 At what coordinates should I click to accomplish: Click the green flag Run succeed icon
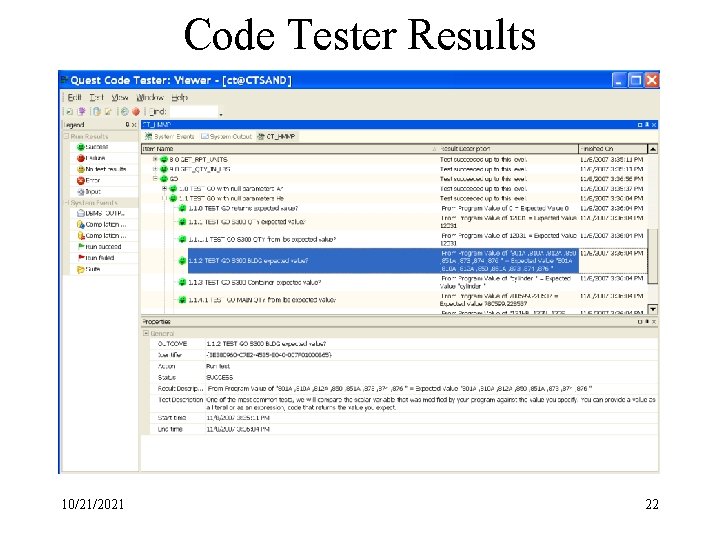81,247
